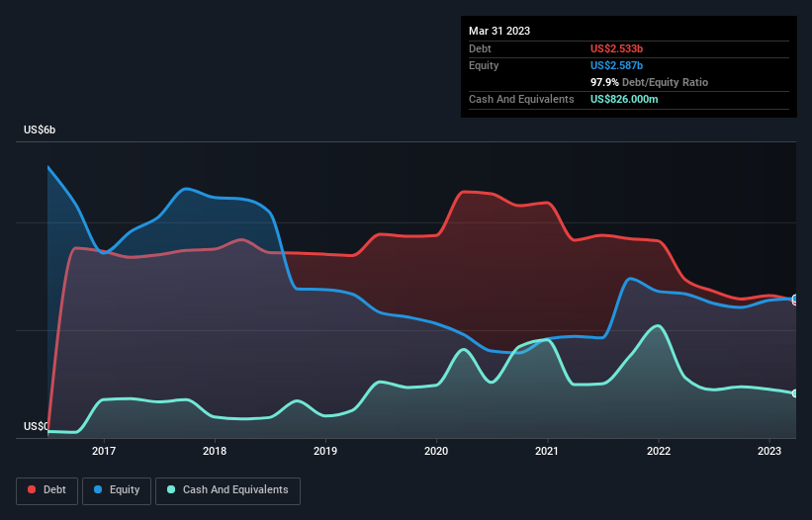This screenshot has height=520, width=812.
Task: Select the 2022 x-axis label
Action: 659,451
